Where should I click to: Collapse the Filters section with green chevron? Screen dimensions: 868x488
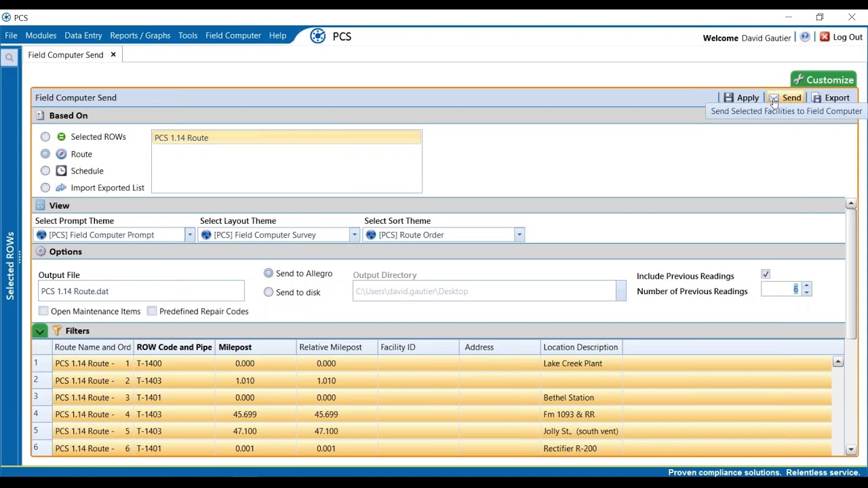pos(39,331)
